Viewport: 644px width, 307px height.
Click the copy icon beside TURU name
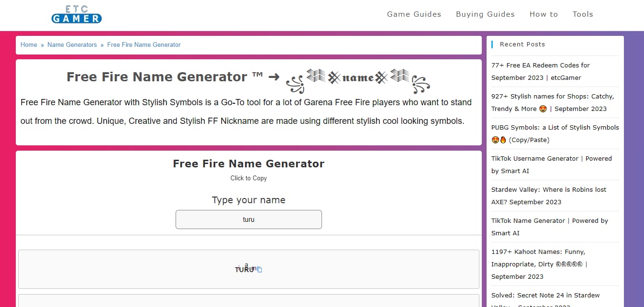point(260,270)
